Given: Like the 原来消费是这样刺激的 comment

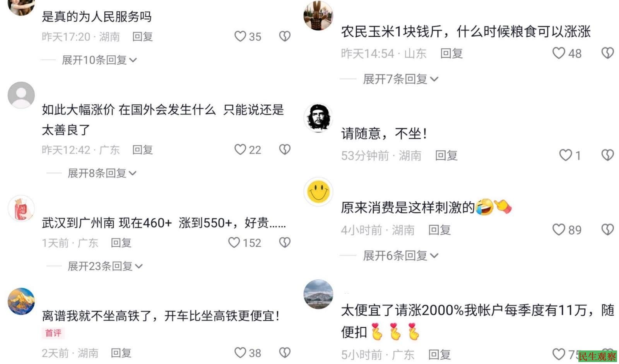Looking at the screenshot, I should tap(558, 230).
